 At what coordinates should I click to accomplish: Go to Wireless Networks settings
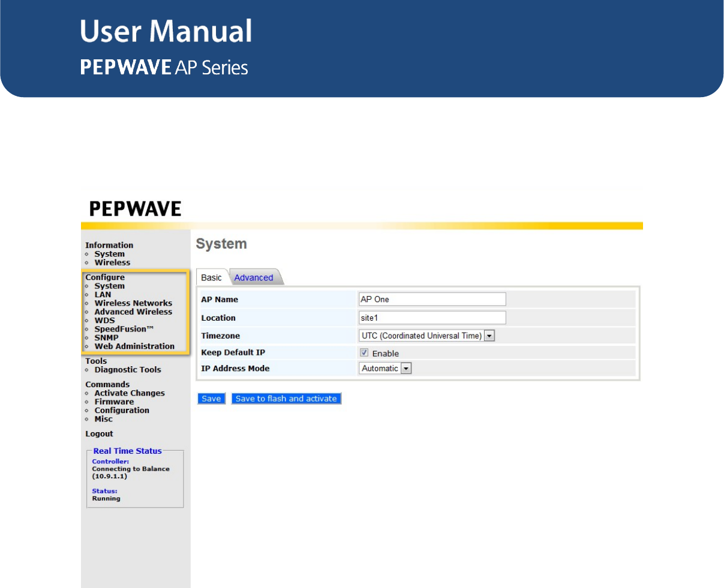point(133,303)
